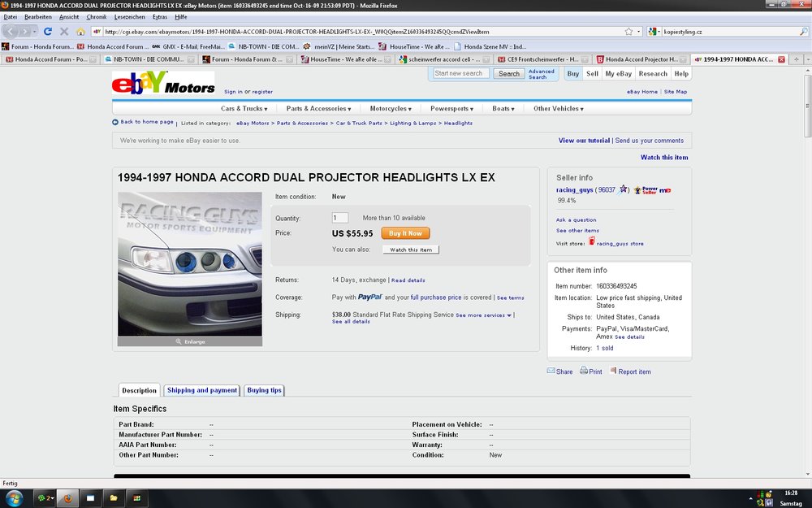Viewport: 812px width, 508px height.
Task: Click the Firefox reload page icon
Action: click(x=48, y=32)
